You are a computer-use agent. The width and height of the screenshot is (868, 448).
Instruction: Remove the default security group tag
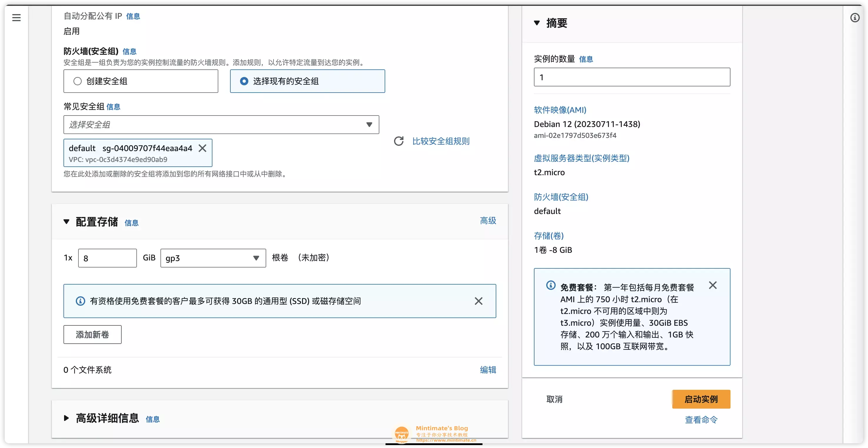point(202,148)
